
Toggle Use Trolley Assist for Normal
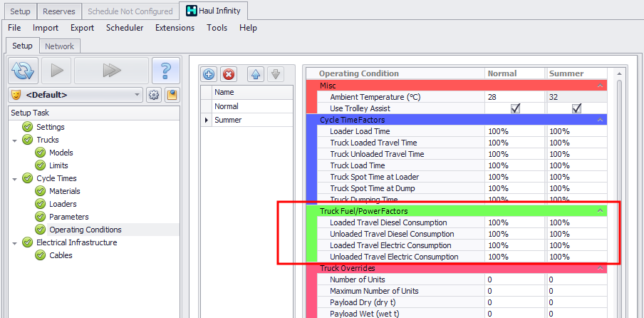tap(515, 108)
